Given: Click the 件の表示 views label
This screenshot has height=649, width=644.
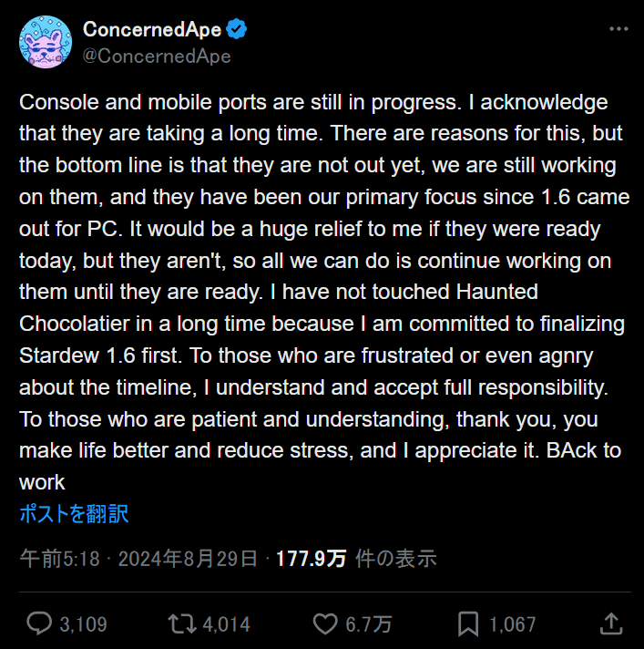Looking at the screenshot, I should click(396, 559).
